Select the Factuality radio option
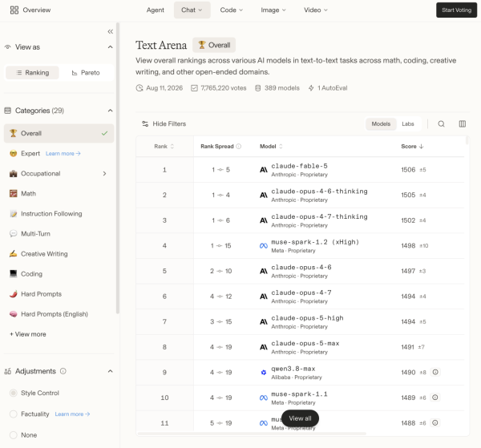Viewport: 481px width, 448px height. pyautogui.click(x=13, y=414)
